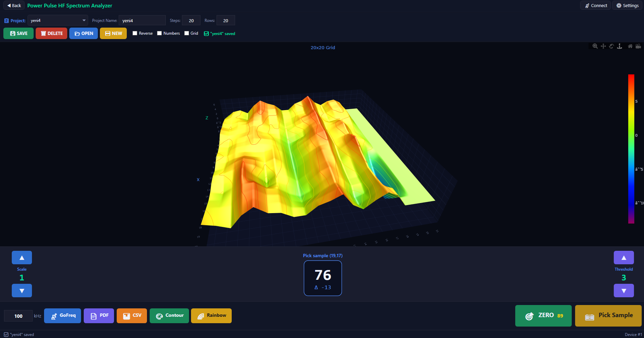The width and height of the screenshot is (644, 338).
Task: Select the orbital rotation tool
Action: coord(611,46)
